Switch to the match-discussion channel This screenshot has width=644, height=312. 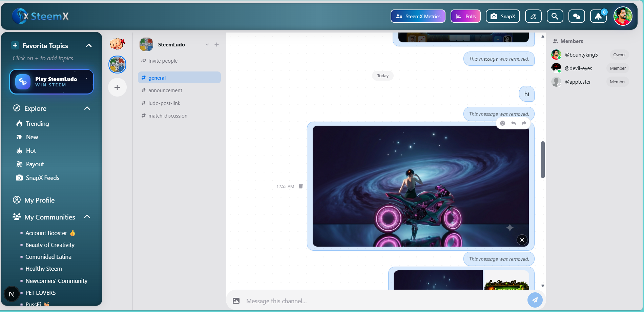click(179, 116)
